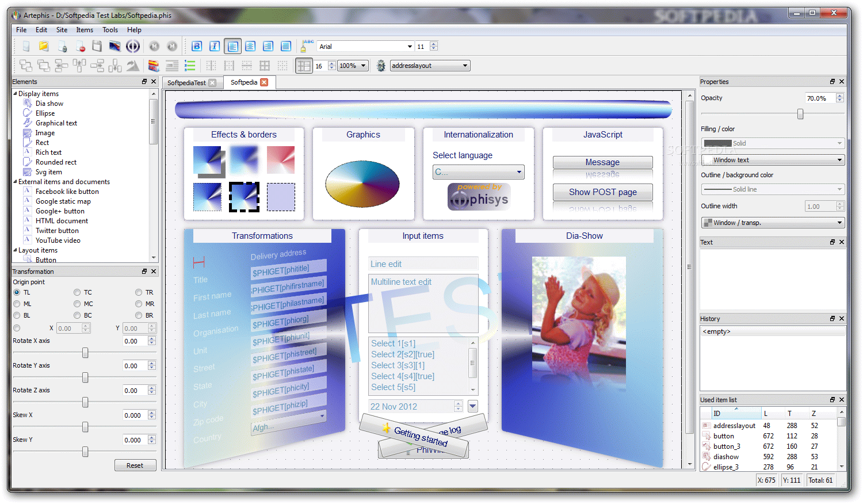
Task: Center align the text
Action: tap(250, 47)
